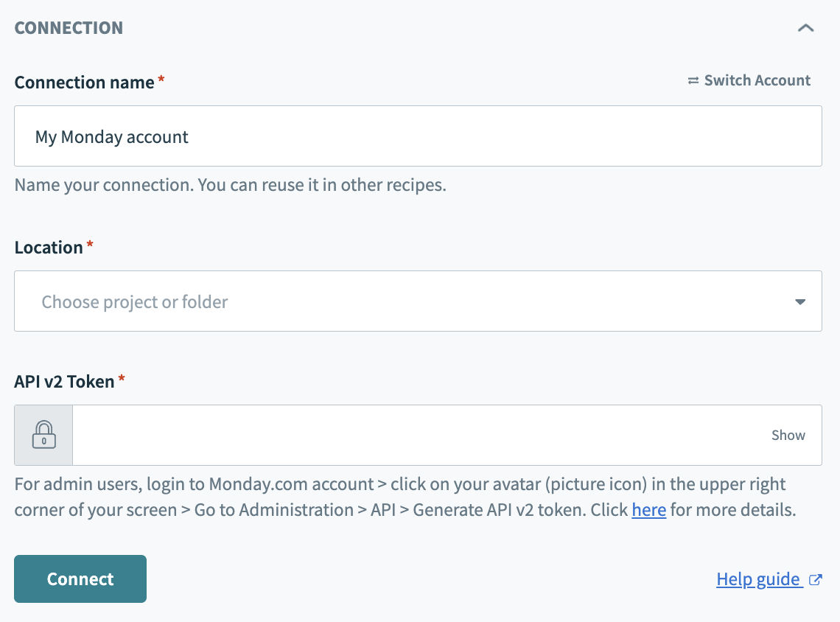Click the padlock icon beside token field

pos(43,435)
